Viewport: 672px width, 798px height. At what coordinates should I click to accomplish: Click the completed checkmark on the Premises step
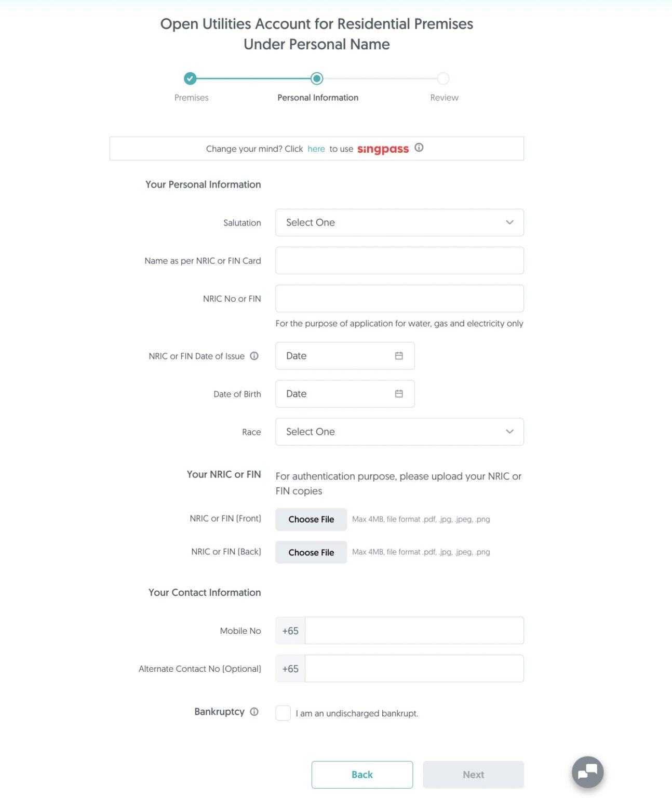(x=190, y=78)
